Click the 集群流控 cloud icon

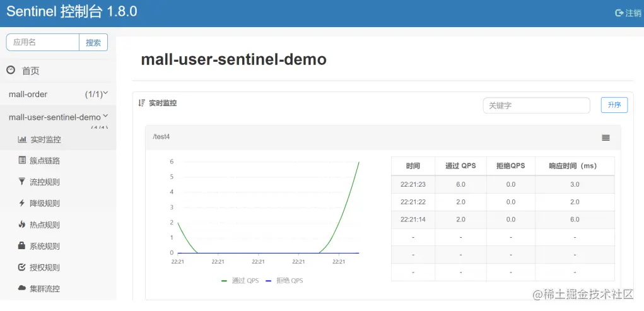[22, 288]
